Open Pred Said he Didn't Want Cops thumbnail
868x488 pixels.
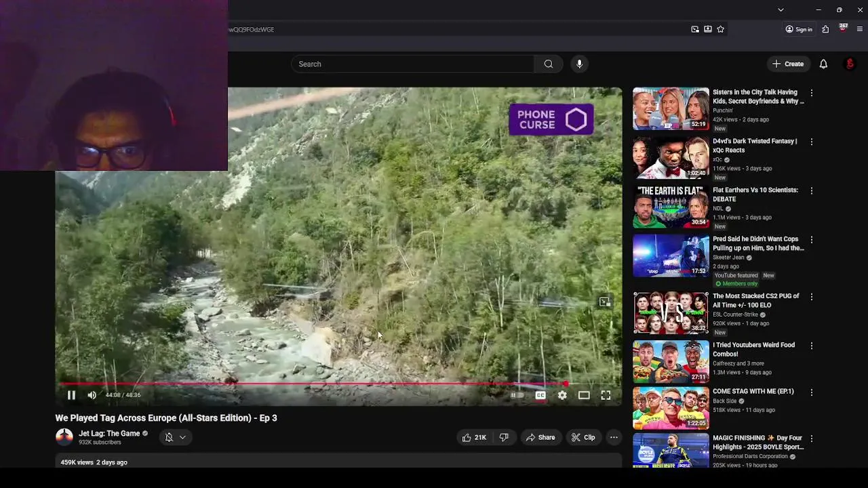coord(671,256)
